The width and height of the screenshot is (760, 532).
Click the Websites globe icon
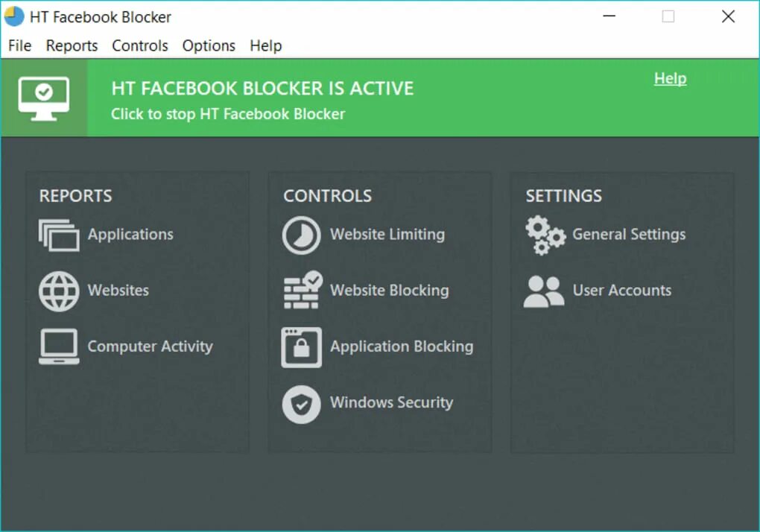tap(59, 291)
